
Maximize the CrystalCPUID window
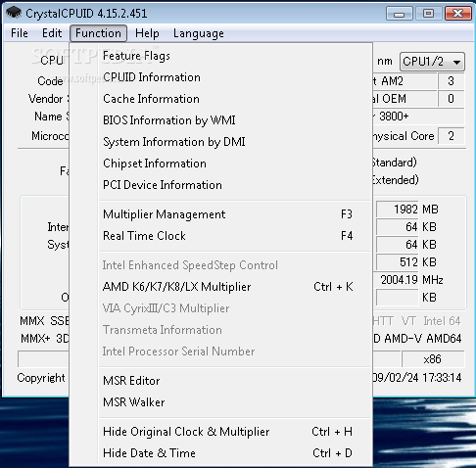tap(428, 14)
